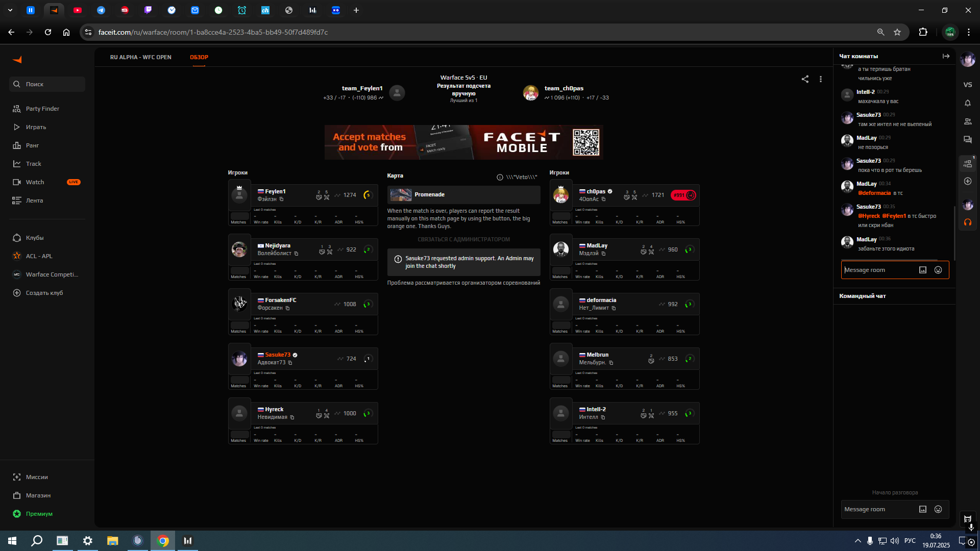The width and height of the screenshot is (980, 551).
Task: Open Магазин in the sidebar
Action: point(38,495)
